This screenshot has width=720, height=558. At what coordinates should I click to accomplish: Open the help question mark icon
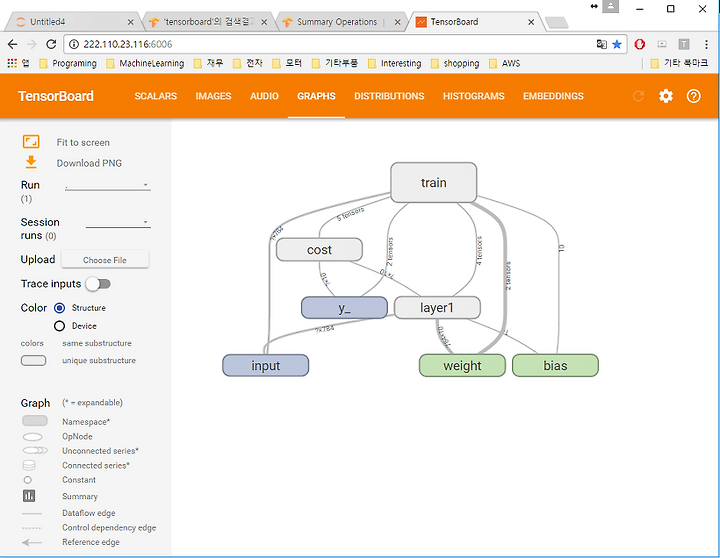693,96
